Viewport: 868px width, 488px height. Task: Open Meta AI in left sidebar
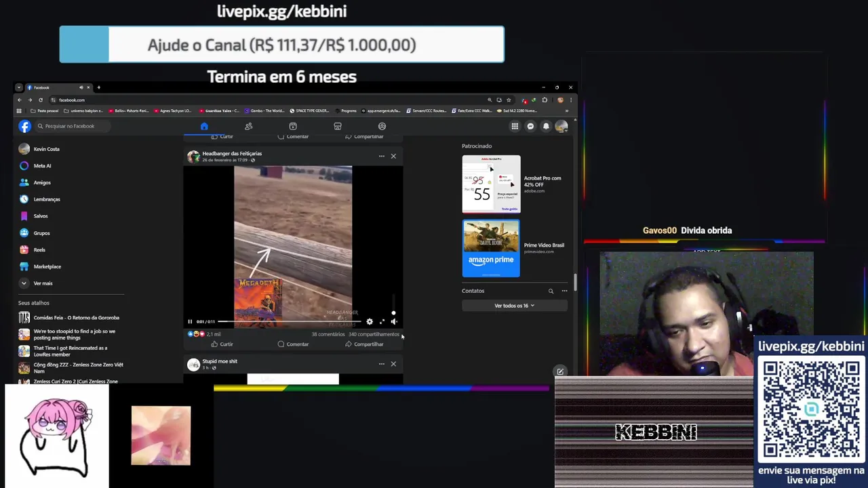[71, 166]
